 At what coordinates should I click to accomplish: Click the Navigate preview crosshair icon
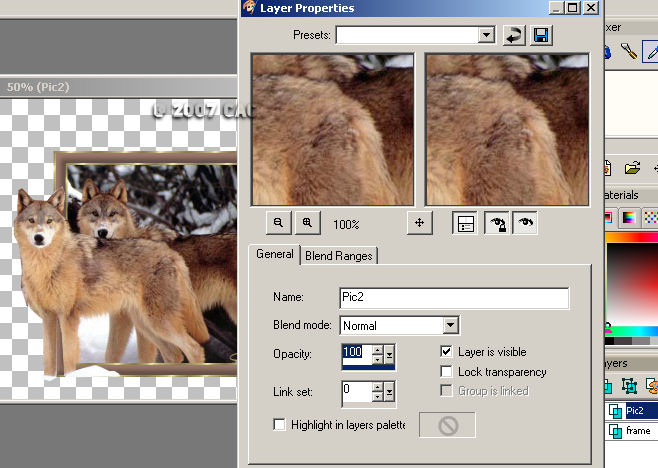420,224
